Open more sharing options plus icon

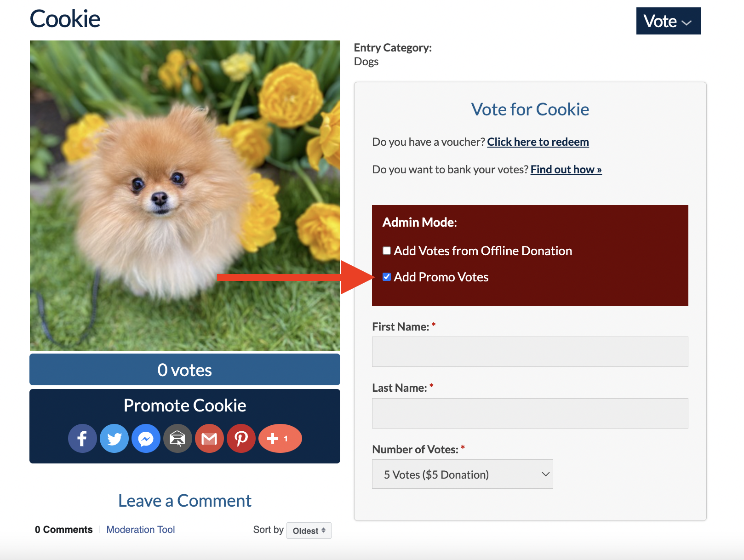pyautogui.click(x=280, y=439)
